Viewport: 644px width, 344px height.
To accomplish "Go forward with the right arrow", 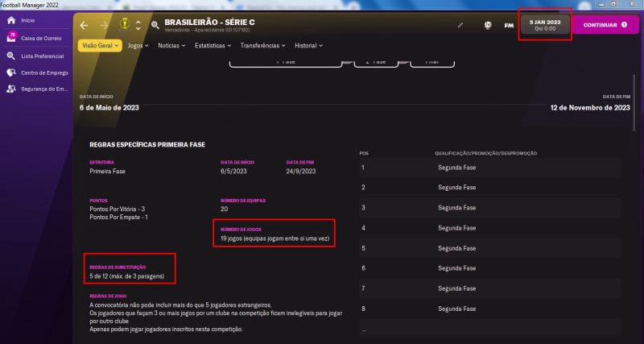I will click(104, 26).
